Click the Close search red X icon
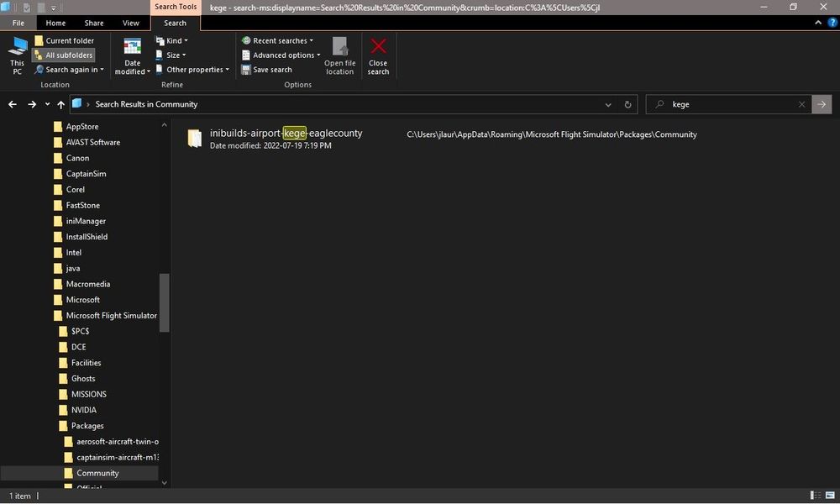 (378, 47)
